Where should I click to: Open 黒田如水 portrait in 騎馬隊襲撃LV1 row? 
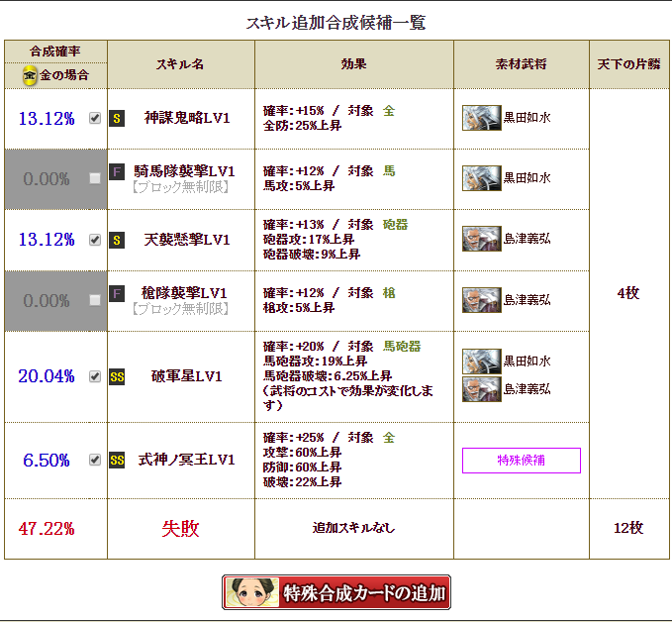pyautogui.click(x=482, y=178)
